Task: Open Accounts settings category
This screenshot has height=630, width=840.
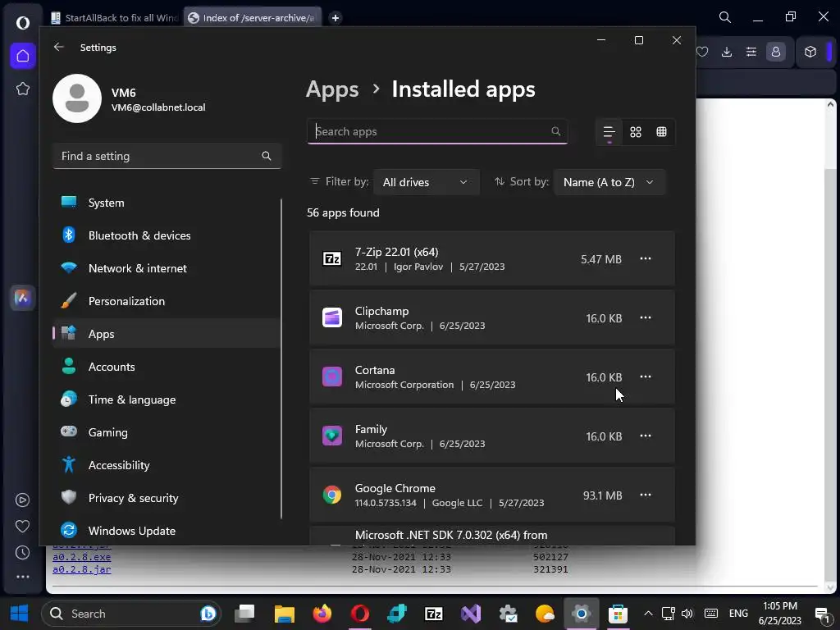Action: (166, 367)
